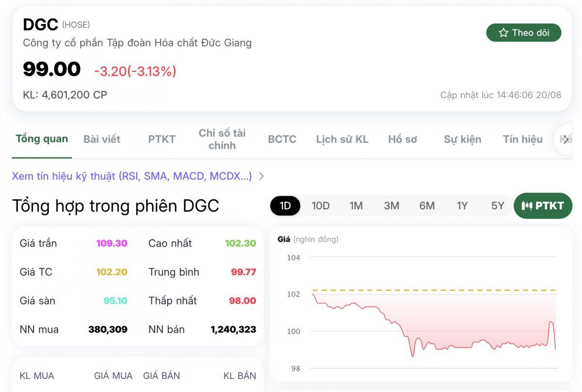Screen dimensions: 582x392
Task: Open the Lịch sử KL tab
Action: 342,139
